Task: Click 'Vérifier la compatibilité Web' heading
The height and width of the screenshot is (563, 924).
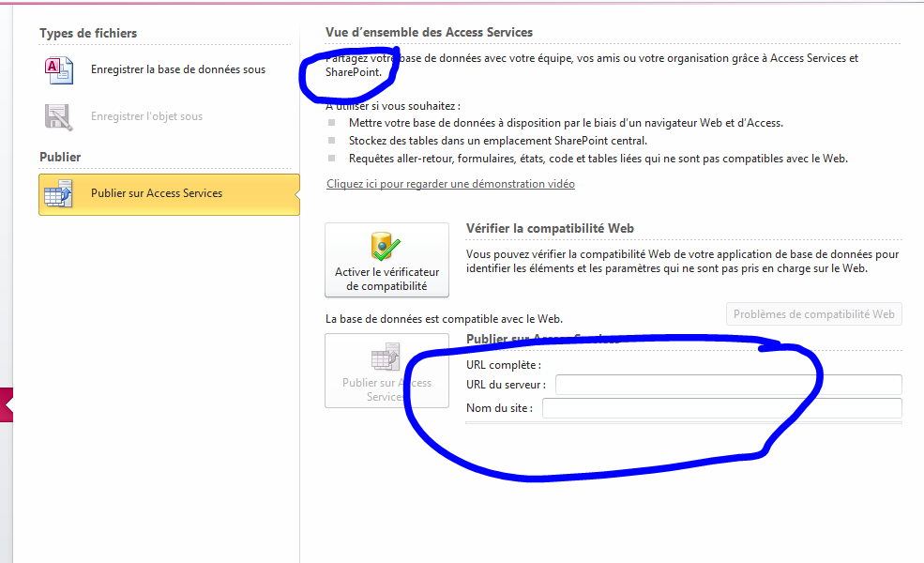Action: (x=550, y=229)
